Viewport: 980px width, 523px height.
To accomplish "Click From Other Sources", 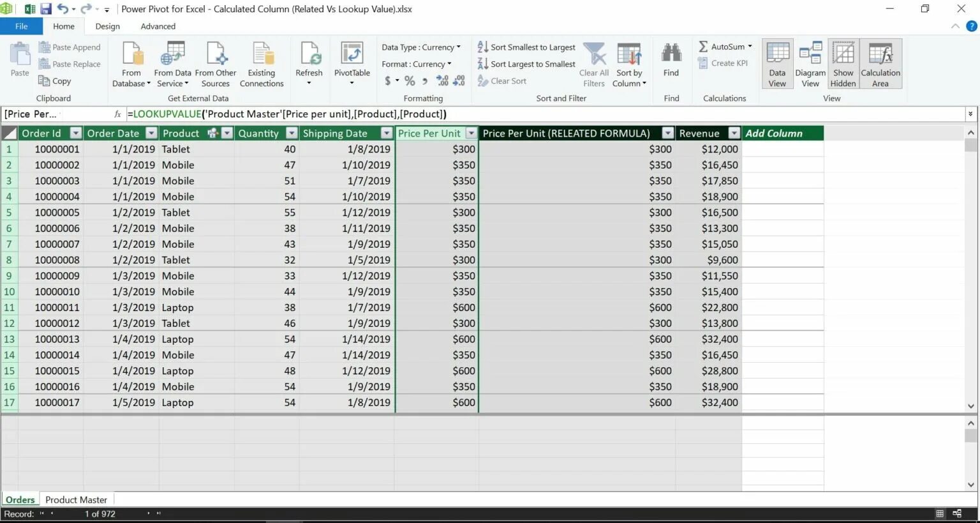I will [x=216, y=64].
